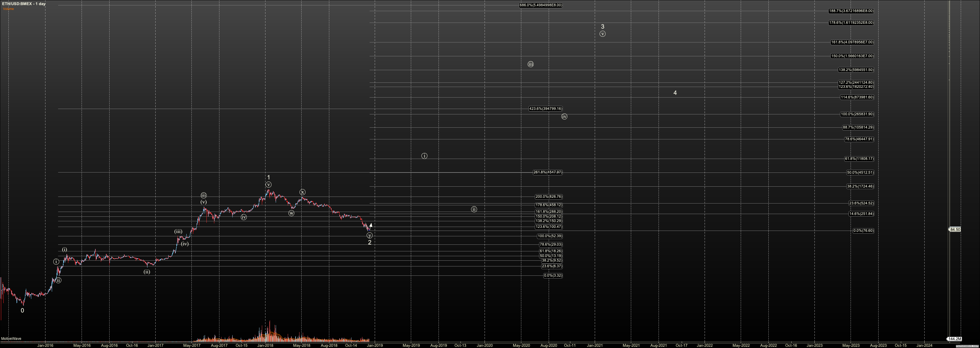The height and width of the screenshot is (348, 980).
Task: Select the 78.6%(29.03) retracement label
Action: pyautogui.click(x=550, y=244)
